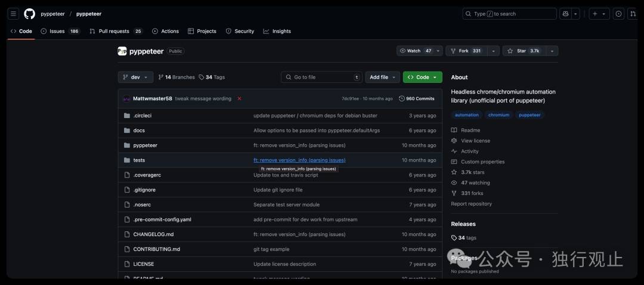Select the automation topic tag
Viewport: 644px width, 285px height.
pyautogui.click(x=466, y=115)
